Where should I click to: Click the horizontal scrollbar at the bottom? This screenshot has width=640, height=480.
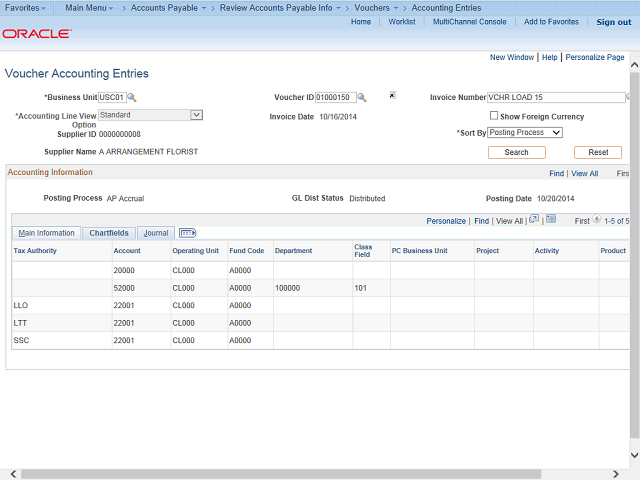[x=300, y=473]
